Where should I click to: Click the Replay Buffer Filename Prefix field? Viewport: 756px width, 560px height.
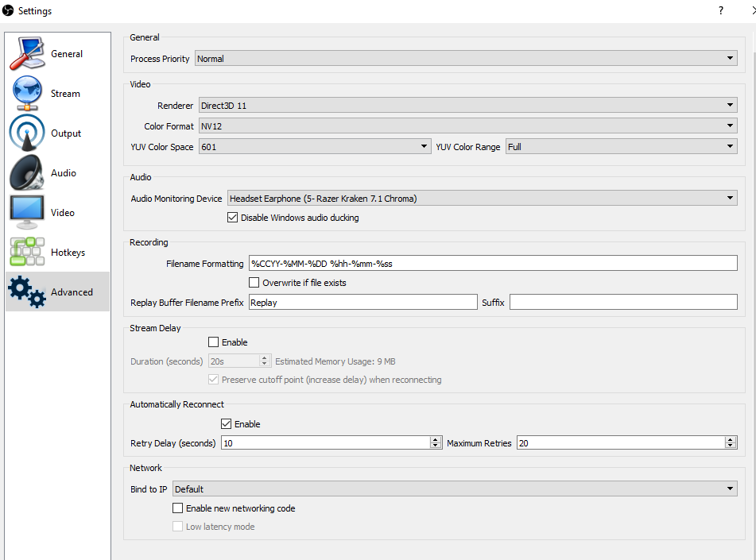point(363,302)
